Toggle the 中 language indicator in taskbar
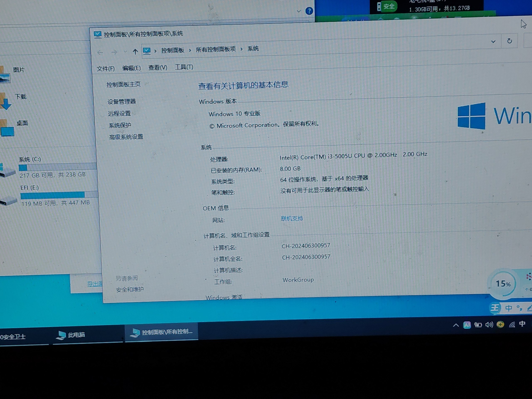 [x=522, y=324]
